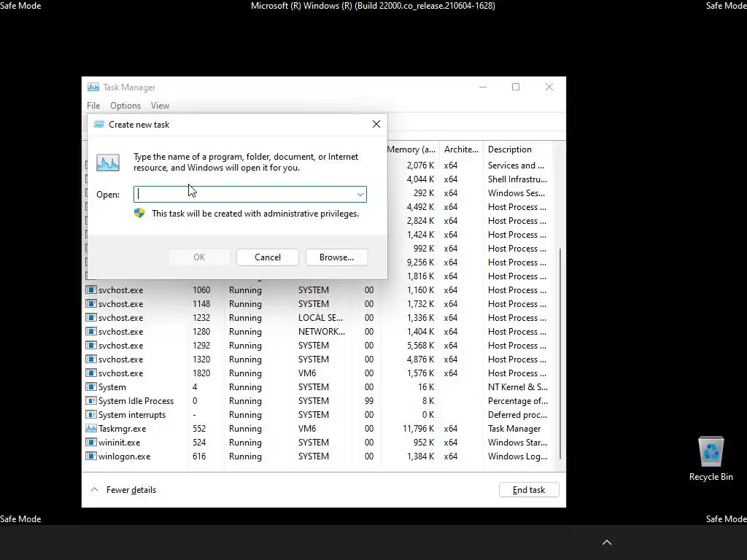Open the Recycle Bin desktop icon
Viewport: 747px width, 560px height.
pos(711,459)
